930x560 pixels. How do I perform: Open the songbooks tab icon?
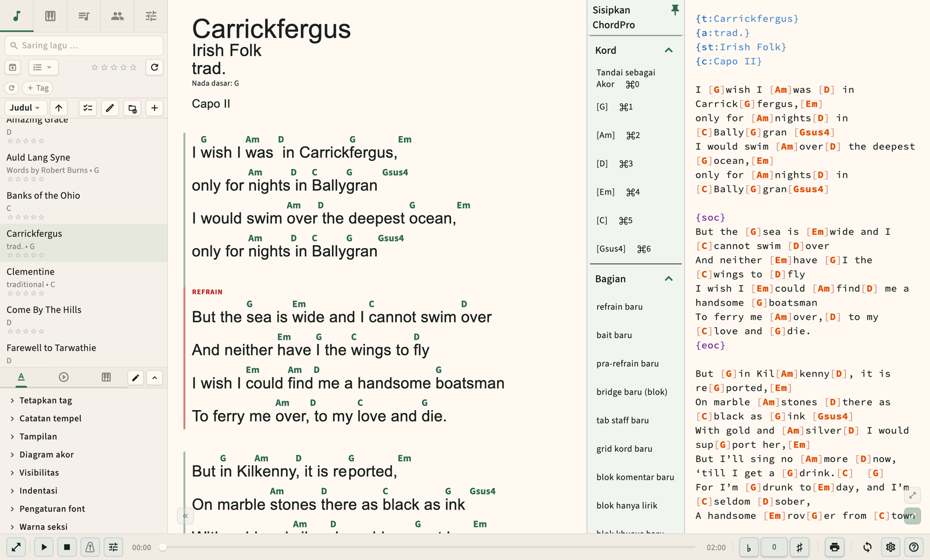[51, 16]
